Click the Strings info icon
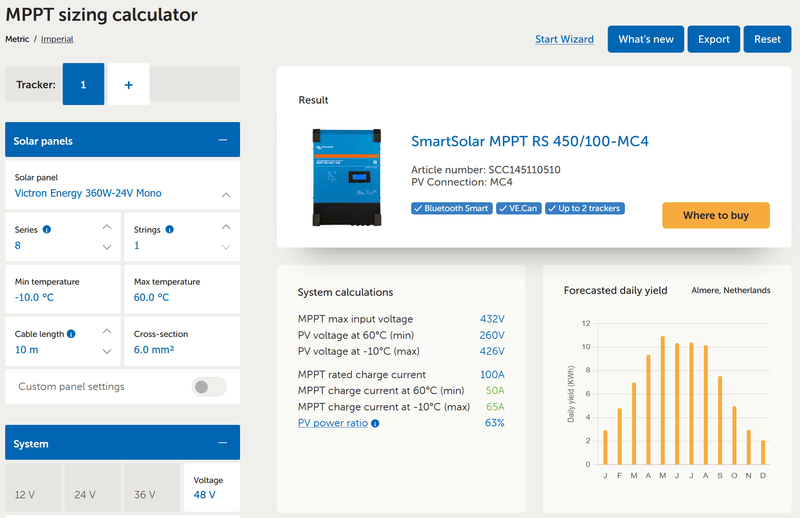The image size is (800, 518). point(169,230)
